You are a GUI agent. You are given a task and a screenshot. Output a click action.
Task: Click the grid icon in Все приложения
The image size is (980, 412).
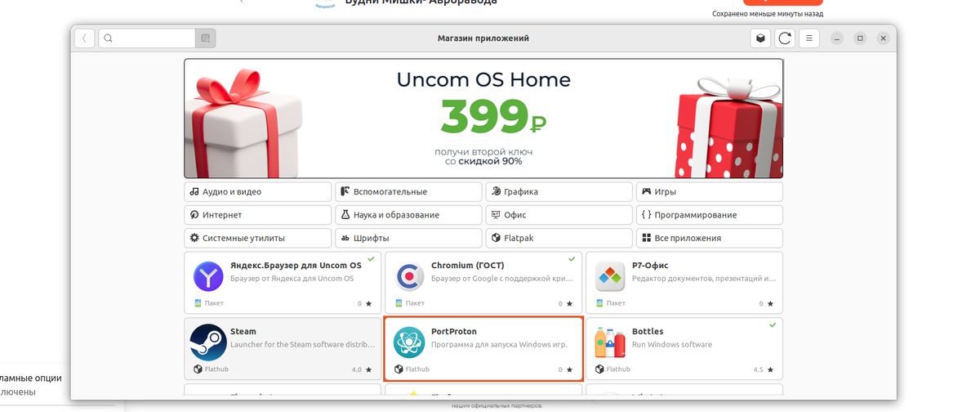[647, 238]
